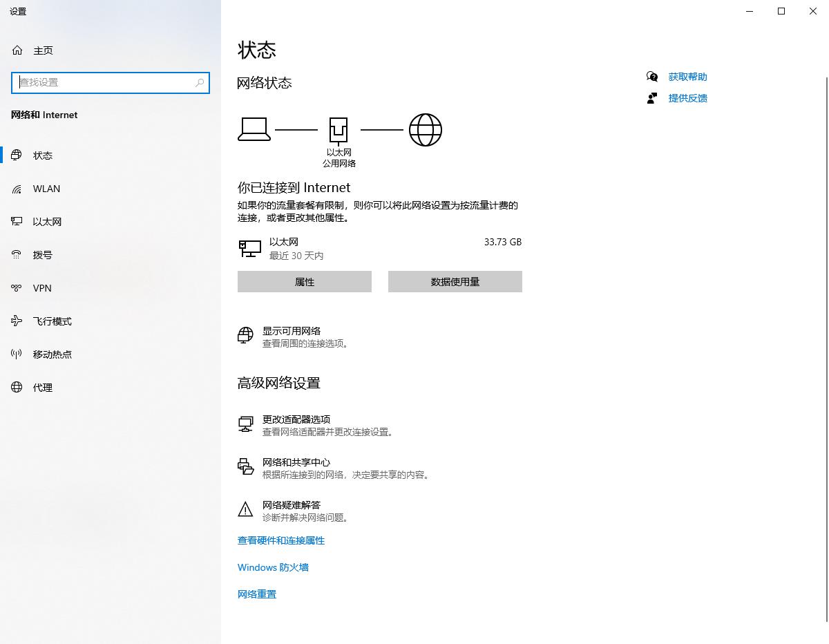The width and height of the screenshot is (829, 644).
Task: Click the 高级网络设置 heading
Action: [x=279, y=383]
